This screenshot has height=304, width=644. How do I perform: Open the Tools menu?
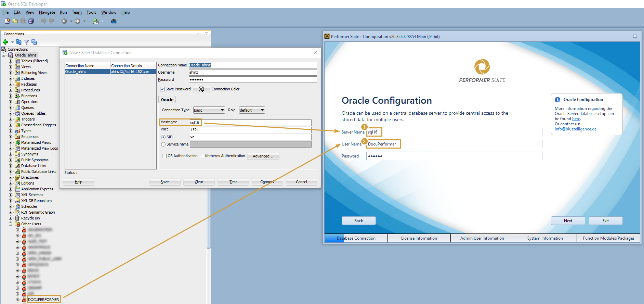point(91,12)
